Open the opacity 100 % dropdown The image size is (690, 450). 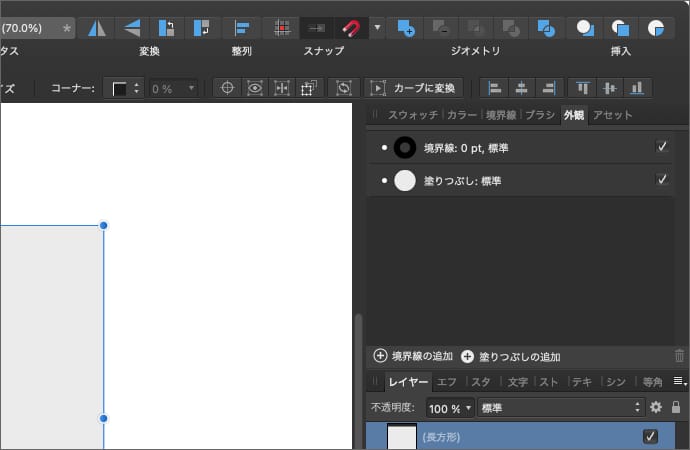pos(450,408)
